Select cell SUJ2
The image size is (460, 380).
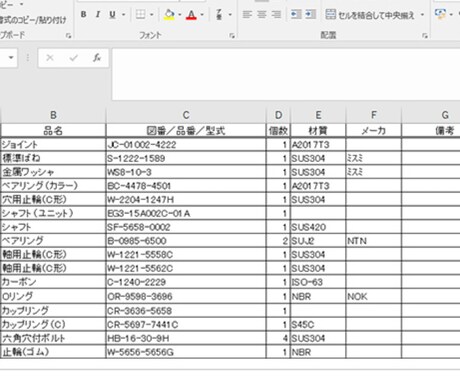318,241
